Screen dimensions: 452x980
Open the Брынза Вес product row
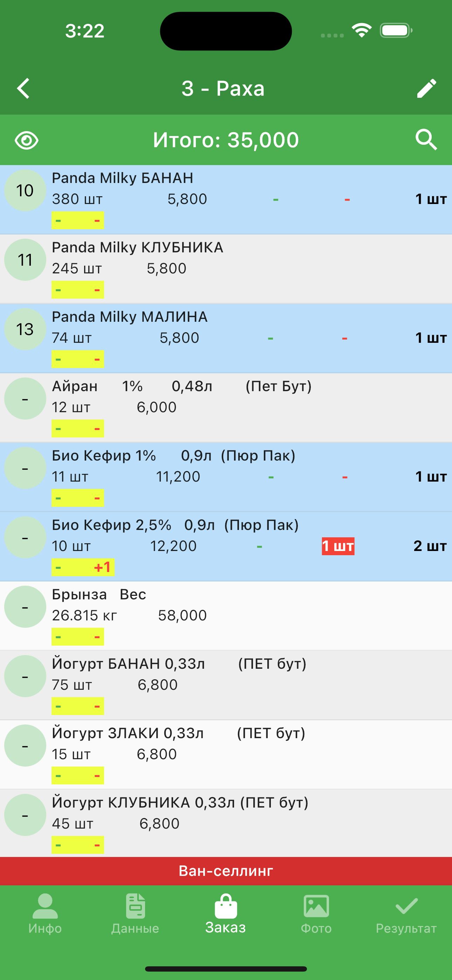tap(228, 615)
